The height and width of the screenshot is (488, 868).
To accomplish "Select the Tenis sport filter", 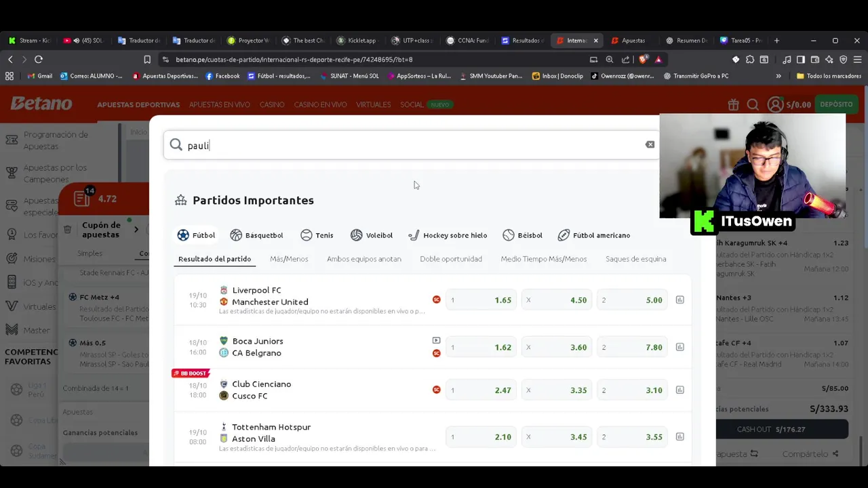I will tap(317, 235).
